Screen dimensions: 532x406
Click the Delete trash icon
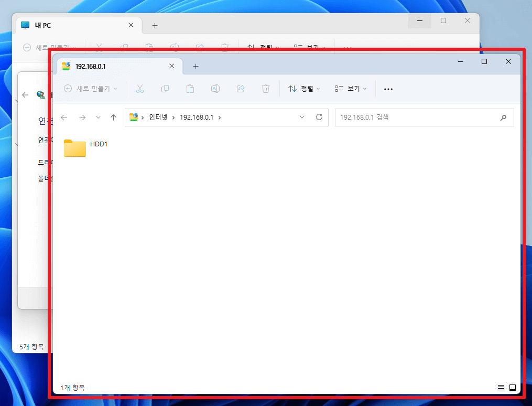click(x=266, y=88)
